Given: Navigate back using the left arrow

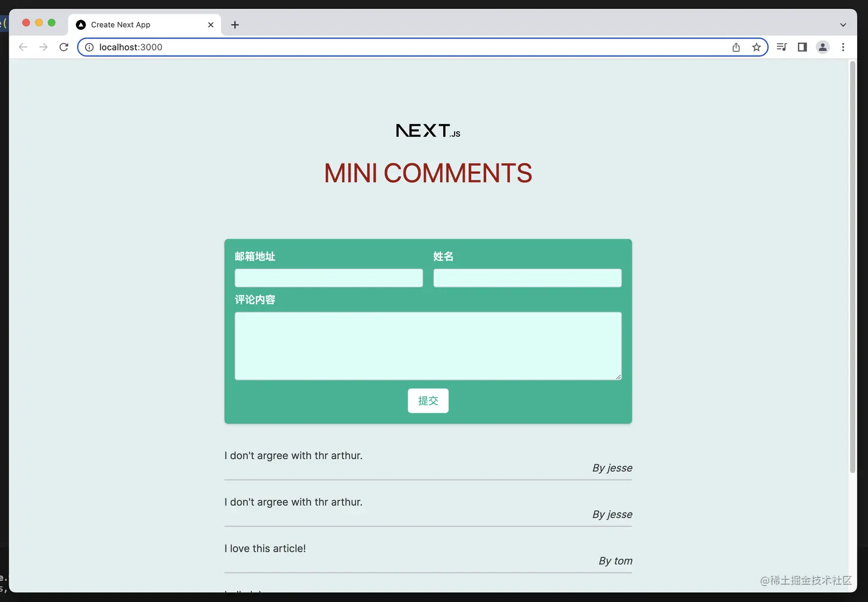Looking at the screenshot, I should coord(22,47).
